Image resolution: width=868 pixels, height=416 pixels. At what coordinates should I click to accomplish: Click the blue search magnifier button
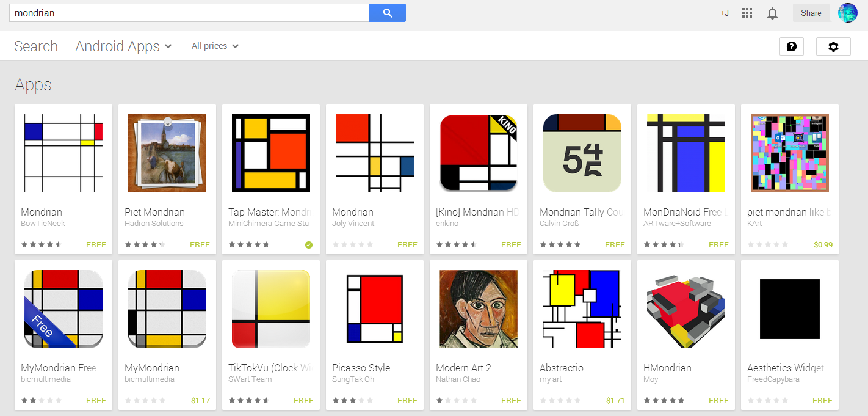387,13
